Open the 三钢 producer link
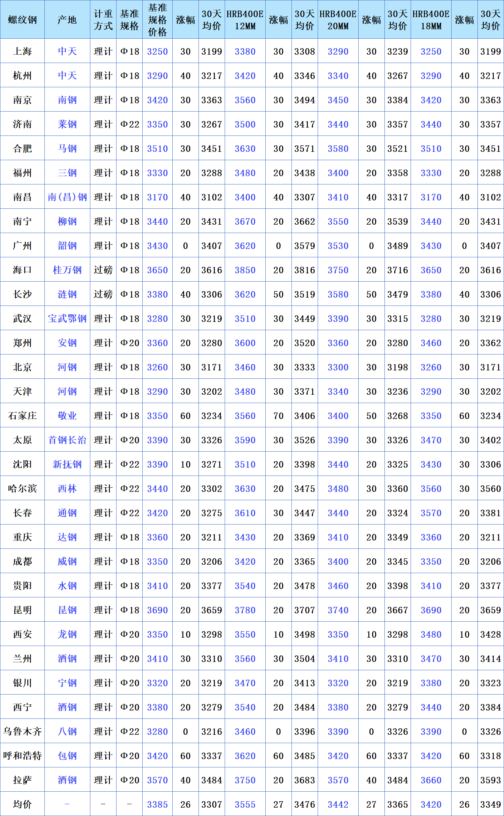Viewport: 504px width, 816px height. pos(67,173)
